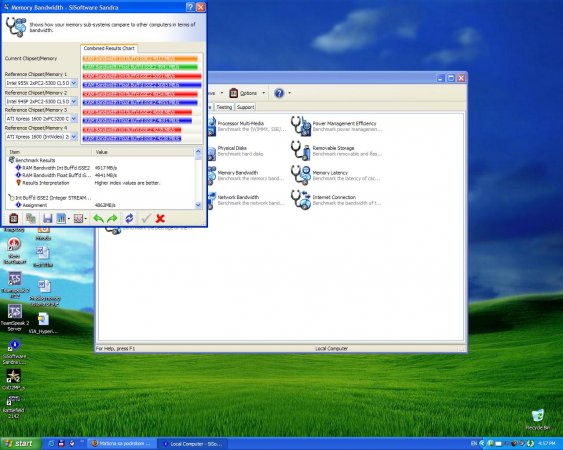Select the Int Buff'd iSSE2 Integer STREAM row
The image size is (563, 450).
(50, 198)
